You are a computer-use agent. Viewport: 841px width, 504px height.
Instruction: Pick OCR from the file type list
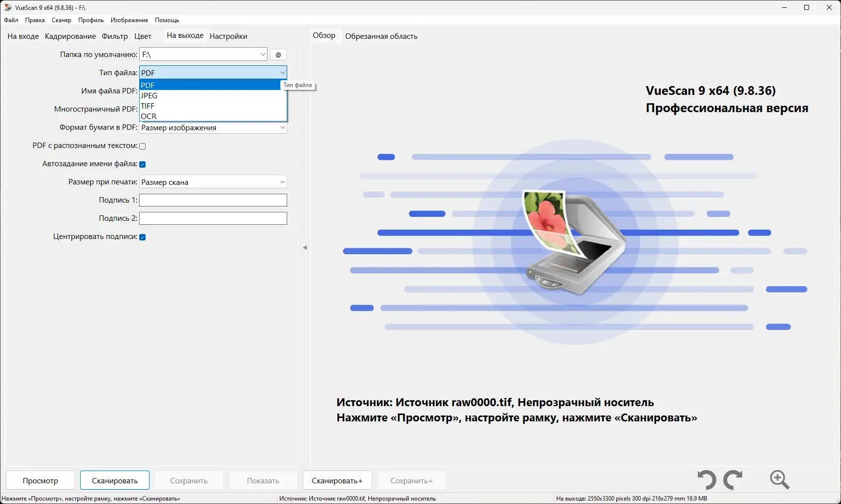[x=213, y=116]
